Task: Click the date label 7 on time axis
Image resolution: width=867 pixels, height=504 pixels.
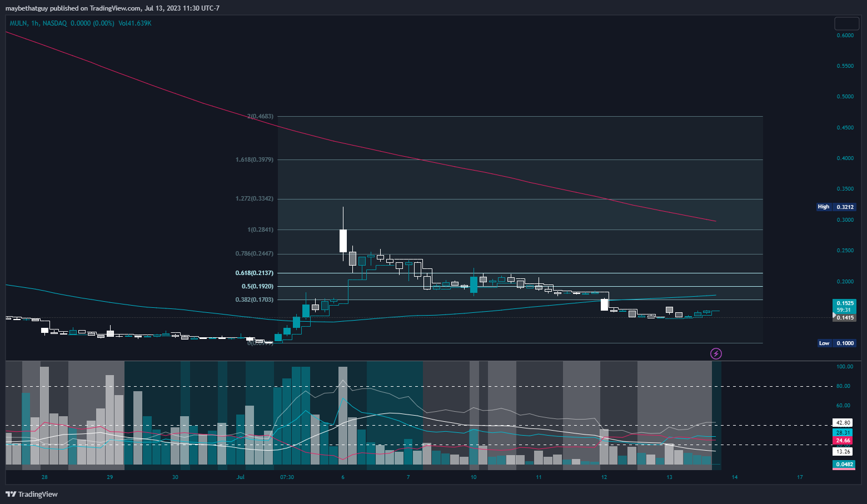Action: tap(408, 477)
